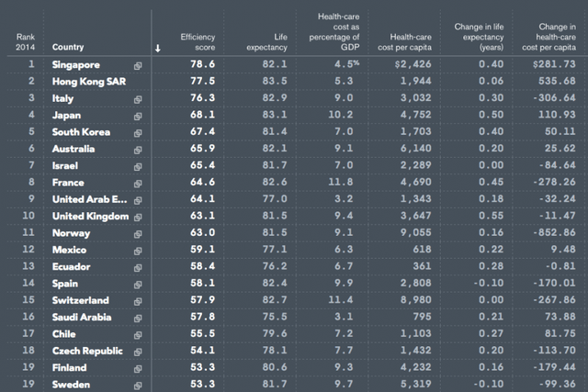Open the popup icon next to Saudi Arabia
The image size is (588, 392).
click(138, 317)
